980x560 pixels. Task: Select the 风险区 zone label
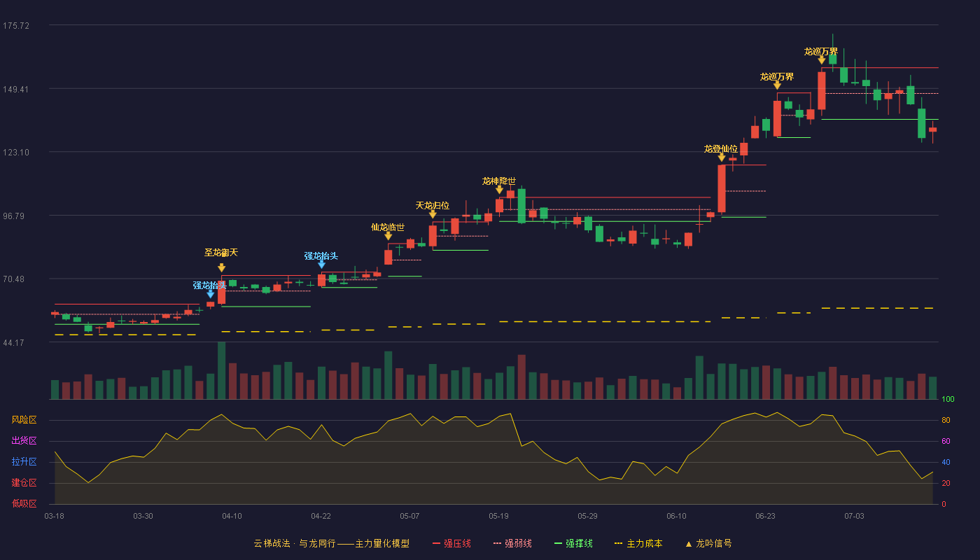pos(24,420)
